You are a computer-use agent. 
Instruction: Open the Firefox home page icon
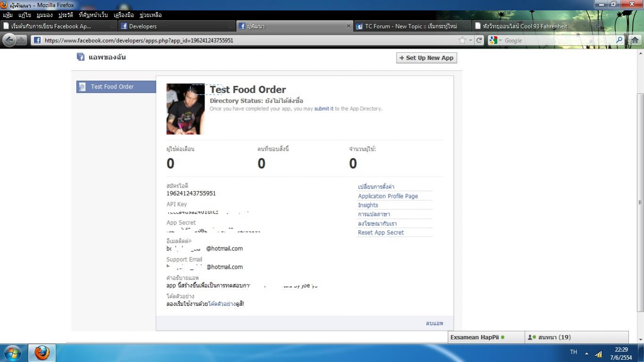[635, 41]
